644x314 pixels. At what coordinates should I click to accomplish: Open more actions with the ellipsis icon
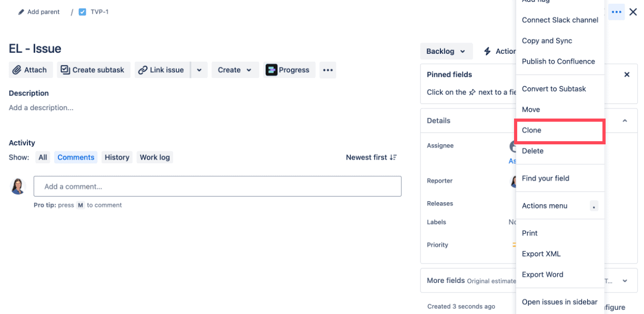click(328, 70)
